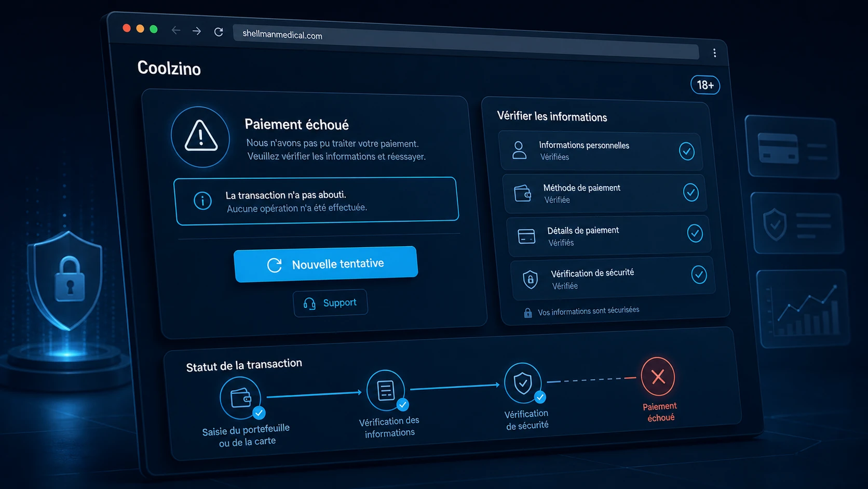This screenshot has height=489, width=868.
Task: Toggle Méthode de paiement check mark
Action: pos(691,193)
